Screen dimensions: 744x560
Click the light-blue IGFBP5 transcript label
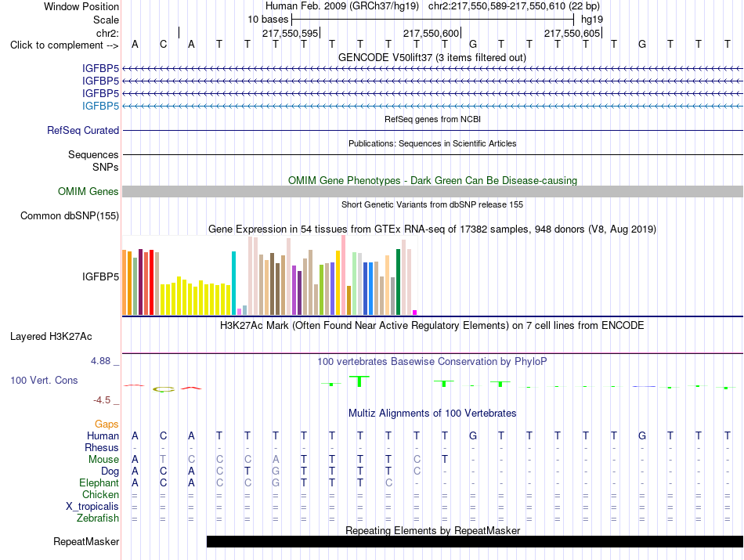100,106
